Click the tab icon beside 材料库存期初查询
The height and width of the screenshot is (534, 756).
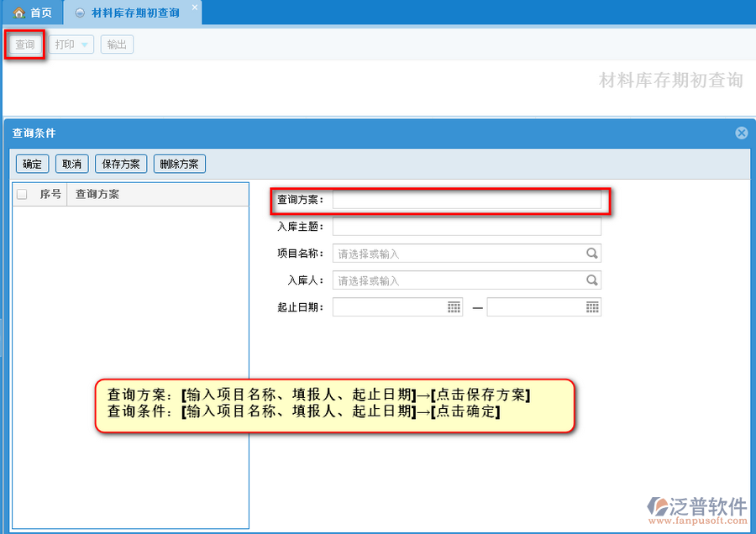coord(80,13)
